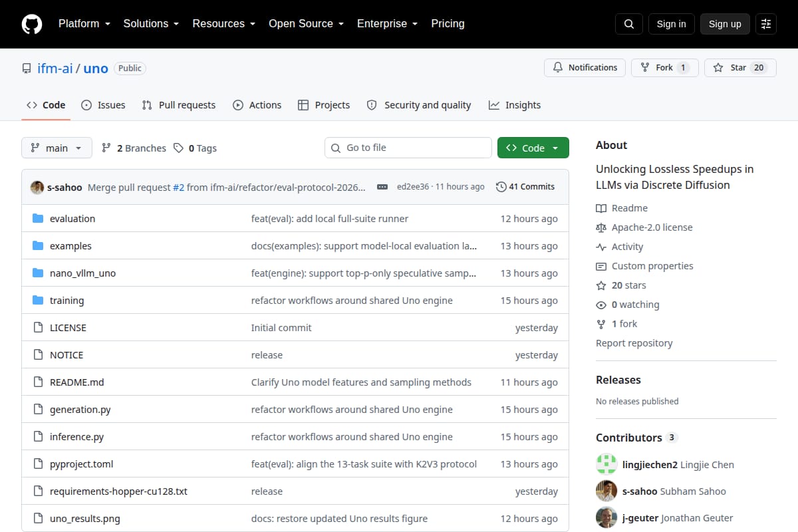The height and width of the screenshot is (532, 798).
Task: View the 1 fork link
Action: pos(616,324)
